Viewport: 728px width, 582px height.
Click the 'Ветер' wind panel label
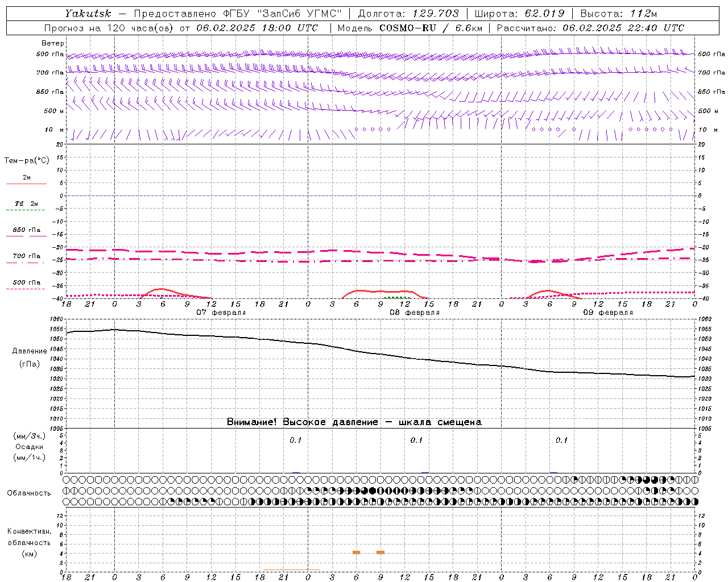point(53,43)
